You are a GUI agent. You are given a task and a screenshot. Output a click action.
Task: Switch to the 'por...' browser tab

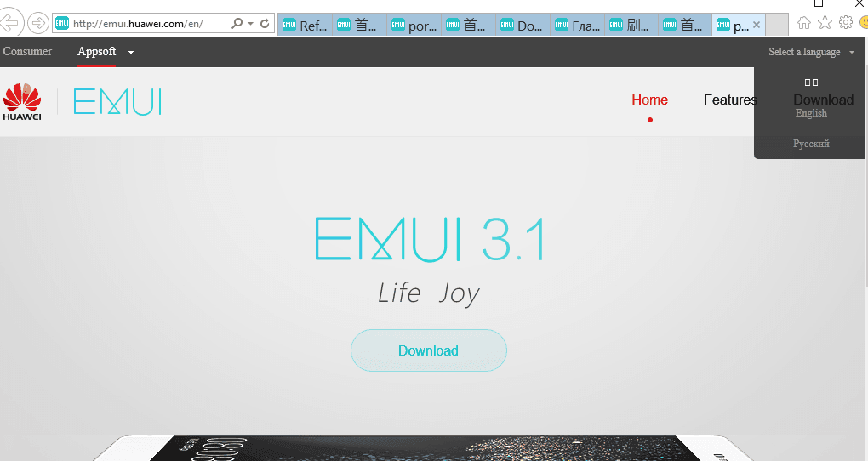tap(414, 25)
